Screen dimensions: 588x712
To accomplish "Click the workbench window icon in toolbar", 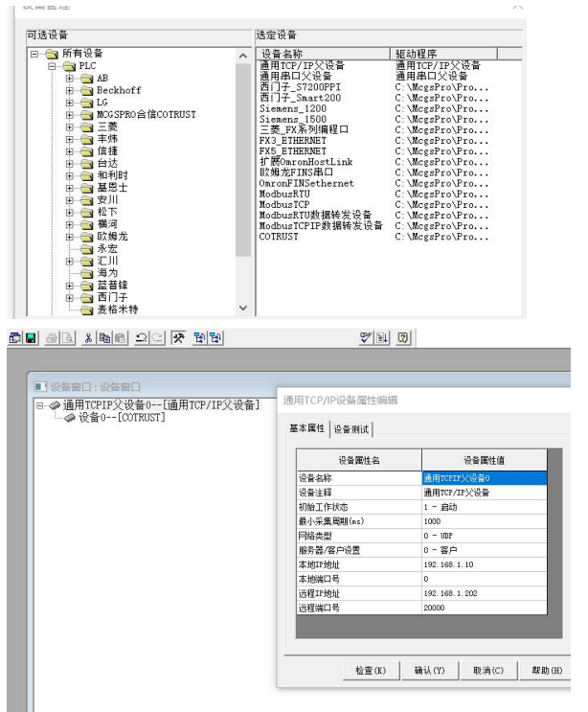I will tap(15, 338).
